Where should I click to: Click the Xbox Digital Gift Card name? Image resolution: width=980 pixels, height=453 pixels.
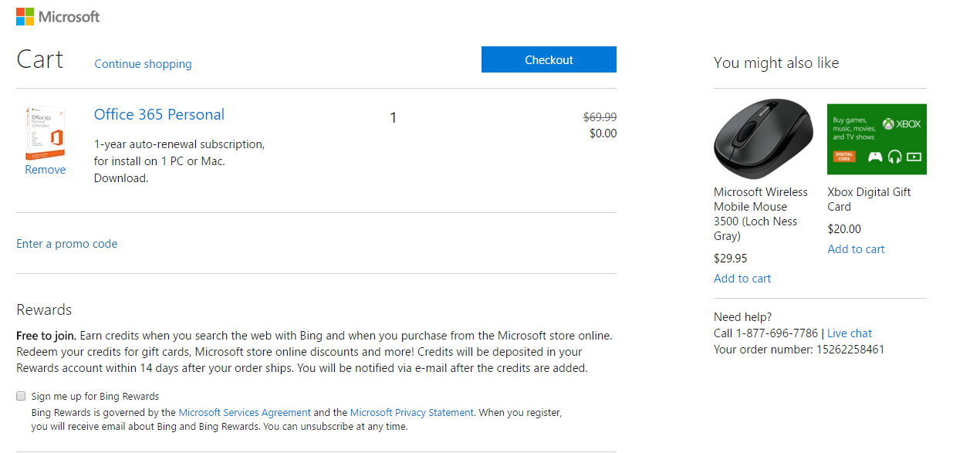pos(869,199)
